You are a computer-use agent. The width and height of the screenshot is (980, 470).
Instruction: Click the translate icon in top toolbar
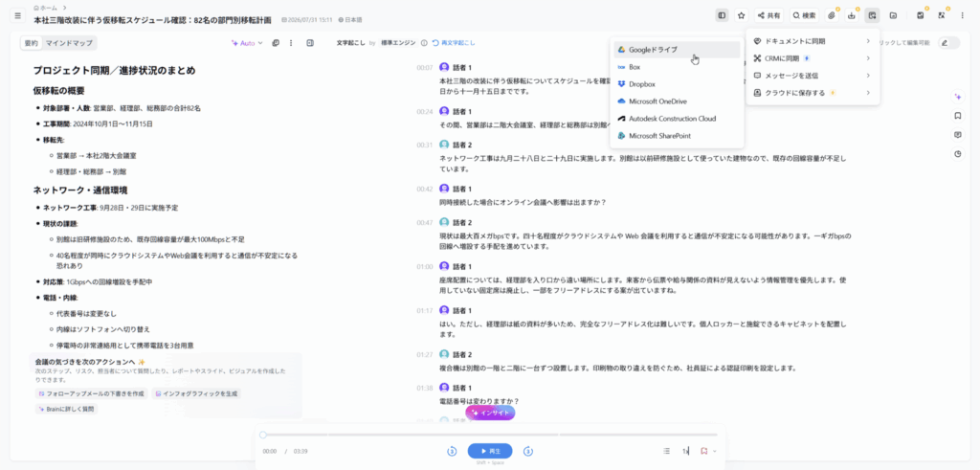click(x=942, y=15)
